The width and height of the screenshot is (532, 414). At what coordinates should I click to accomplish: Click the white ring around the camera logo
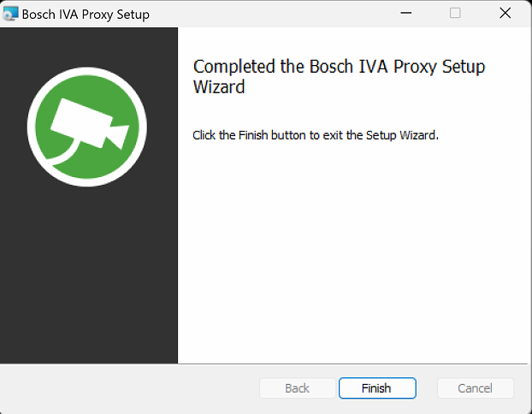32,127
